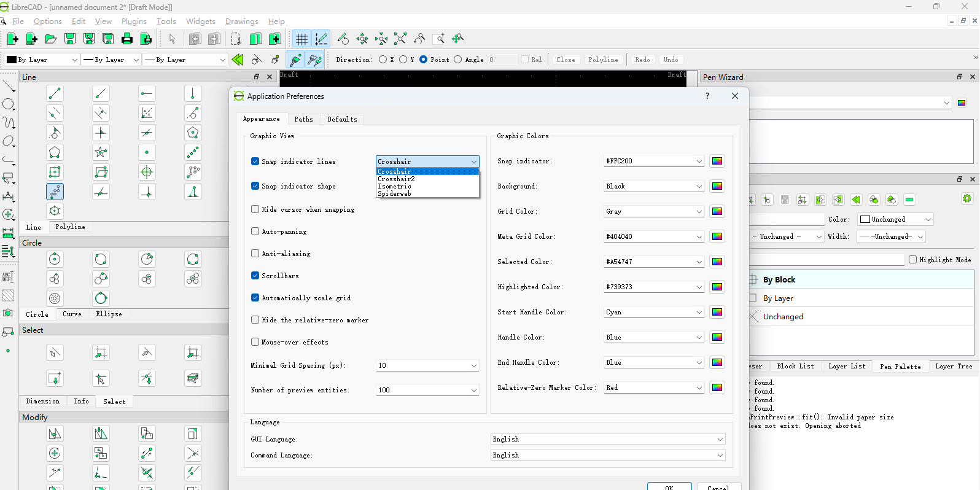Open the Plugins menu
Image resolution: width=980 pixels, height=490 pixels.
(x=134, y=21)
